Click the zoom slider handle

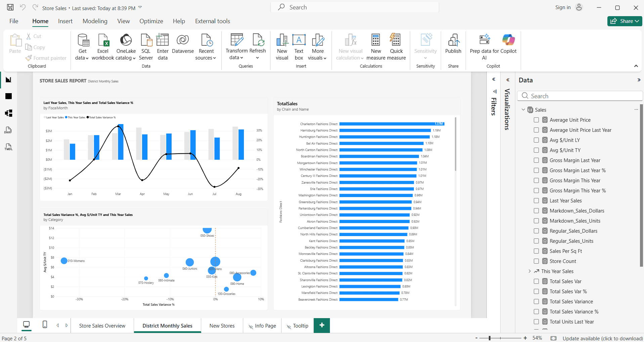pos(489,338)
